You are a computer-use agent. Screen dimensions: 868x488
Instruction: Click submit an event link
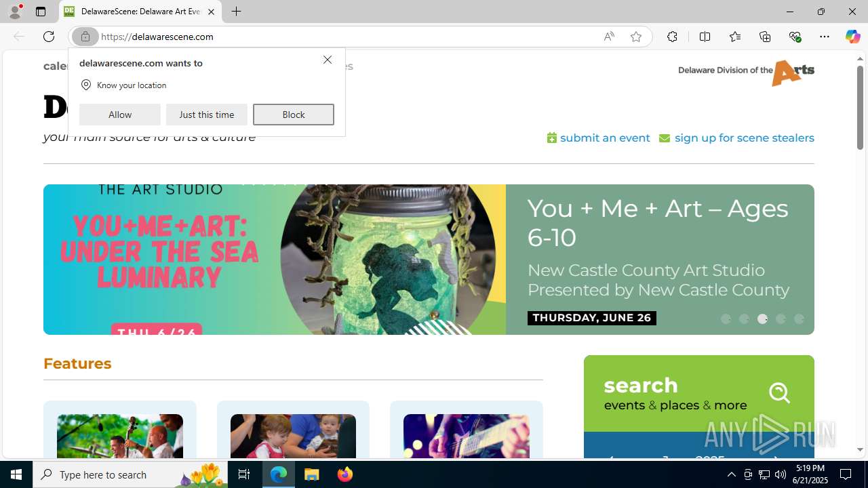599,138
